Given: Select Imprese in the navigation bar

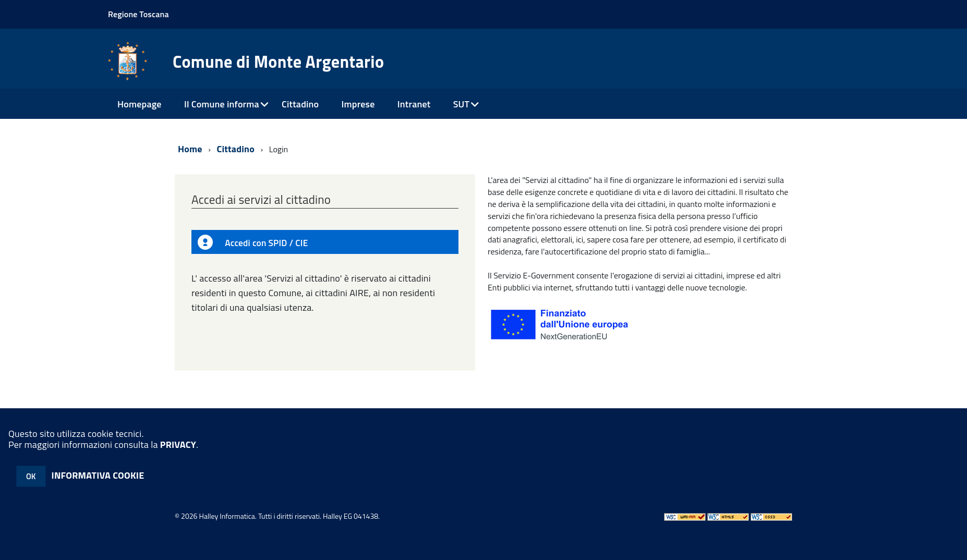Looking at the screenshot, I should pos(358,104).
